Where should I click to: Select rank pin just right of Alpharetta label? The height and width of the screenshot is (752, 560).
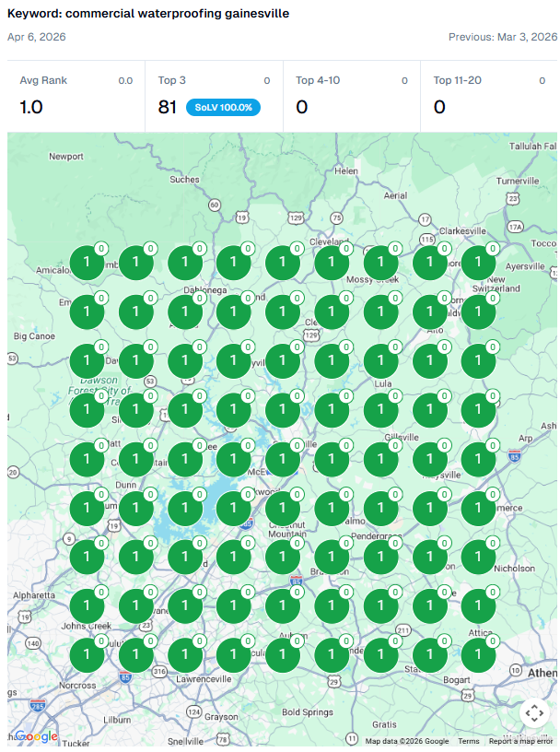click(87, 605)
